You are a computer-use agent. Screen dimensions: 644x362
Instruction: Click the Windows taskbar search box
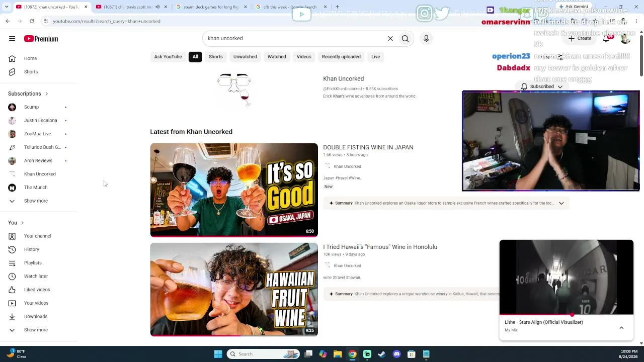pos(264,354)
